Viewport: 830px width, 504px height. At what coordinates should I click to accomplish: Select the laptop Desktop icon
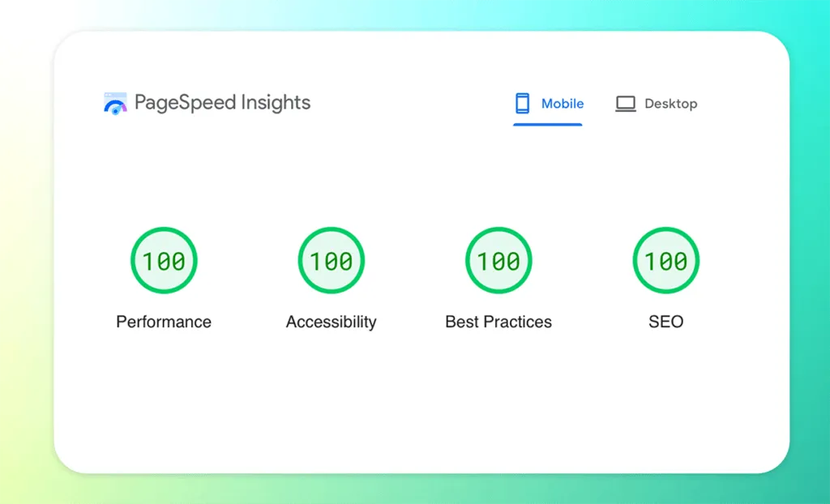(624, 103)
